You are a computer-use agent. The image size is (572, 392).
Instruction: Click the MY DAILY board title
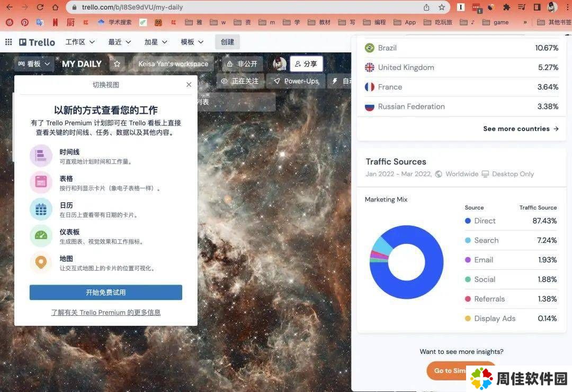tap(82, 64)
